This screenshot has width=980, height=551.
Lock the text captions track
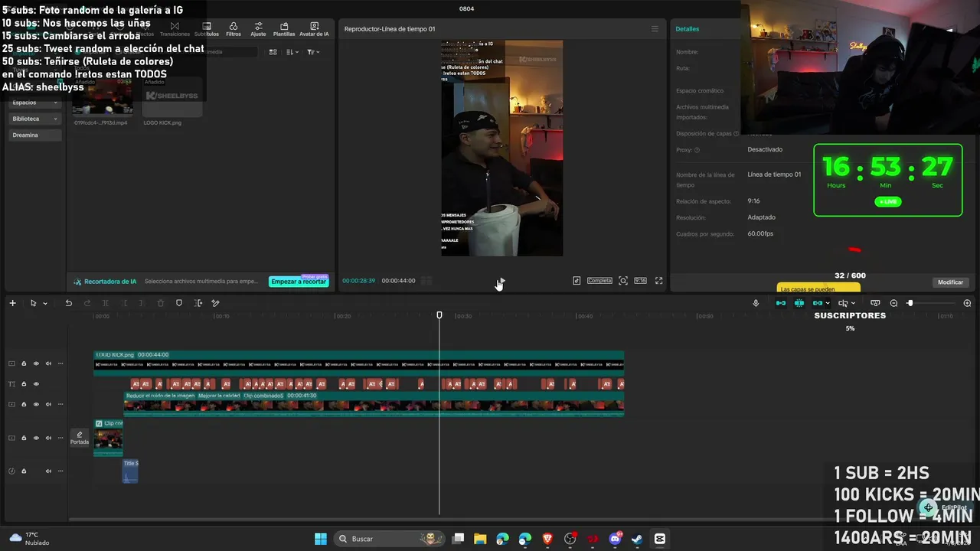pos(24,383)
